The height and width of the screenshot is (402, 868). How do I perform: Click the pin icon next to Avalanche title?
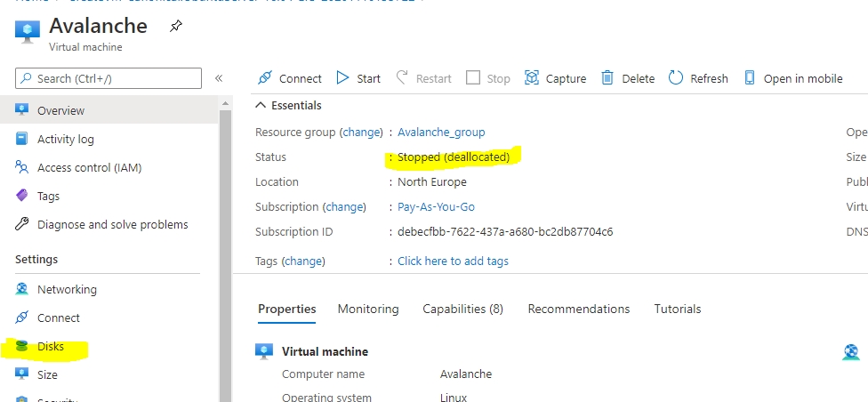coord(175,27)
